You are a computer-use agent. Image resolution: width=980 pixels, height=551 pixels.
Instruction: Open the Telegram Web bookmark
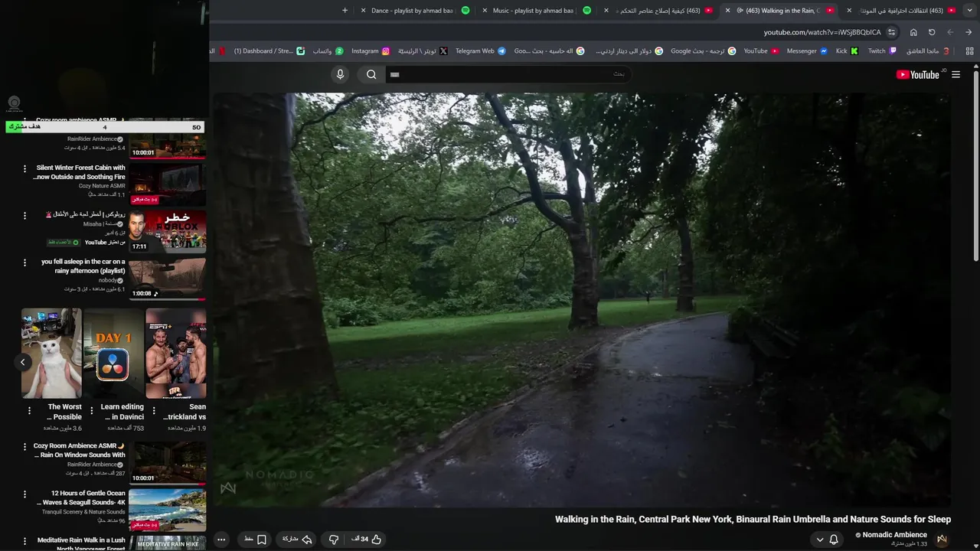tap(481, 51)
